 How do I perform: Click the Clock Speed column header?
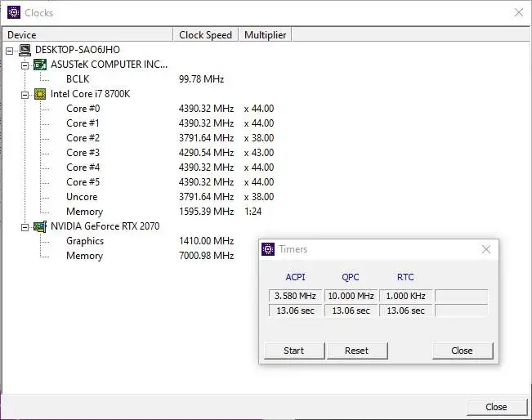pyautogui.click(x=206, y=35)
